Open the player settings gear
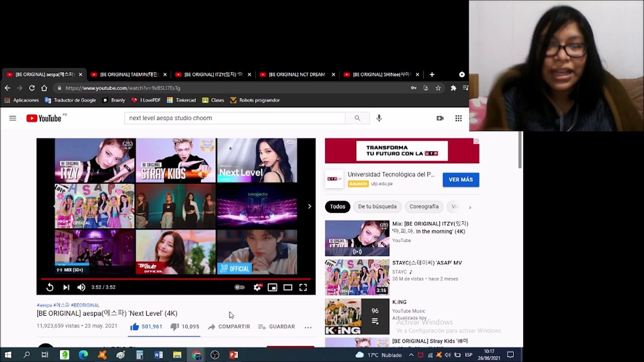Screen dimensions: 644x362 (x=257, y=287)
